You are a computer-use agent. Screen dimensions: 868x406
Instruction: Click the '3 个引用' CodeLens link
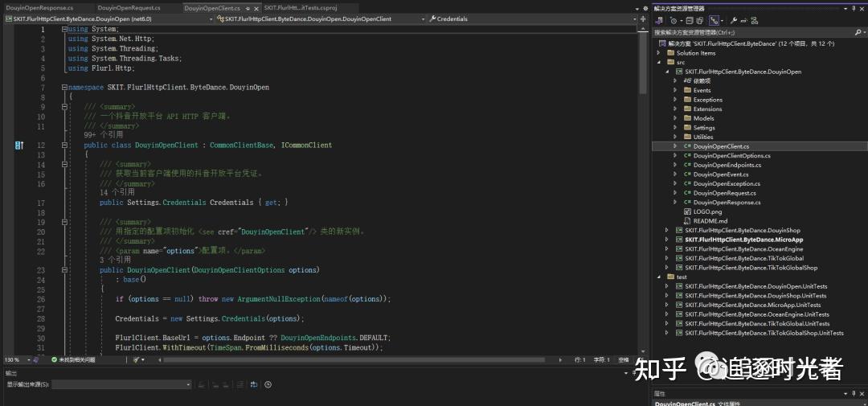(x=115, y=260)
